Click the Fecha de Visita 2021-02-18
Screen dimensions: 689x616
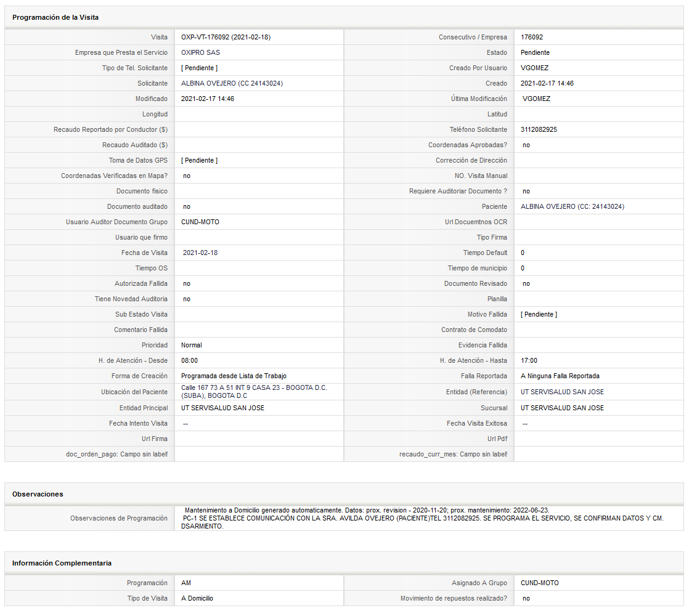click(x=200, y=253)
